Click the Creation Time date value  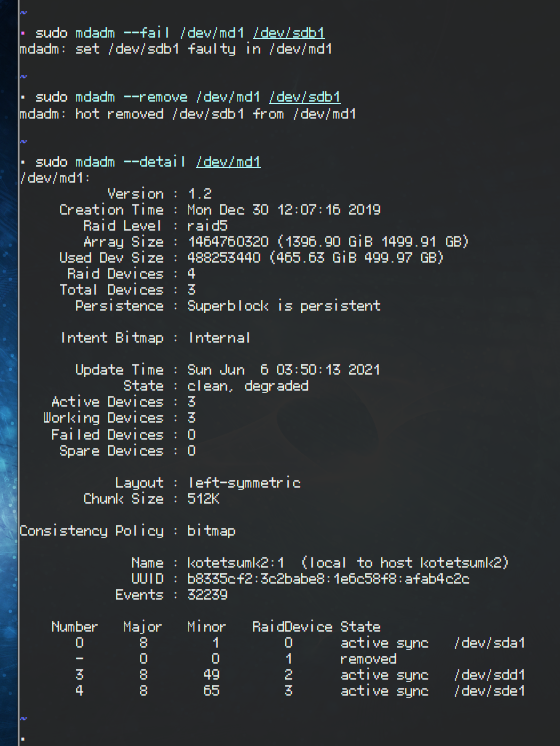tap(284, 210)
